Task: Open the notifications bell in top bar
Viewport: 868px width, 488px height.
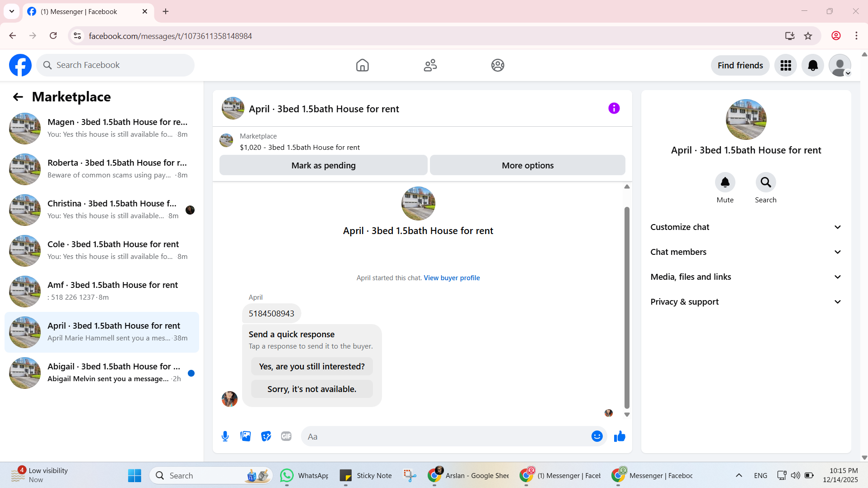Action: click(813, 66)
